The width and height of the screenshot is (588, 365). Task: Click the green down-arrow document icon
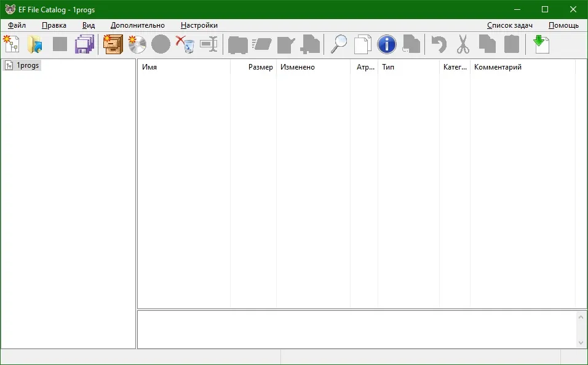[541, 44]
